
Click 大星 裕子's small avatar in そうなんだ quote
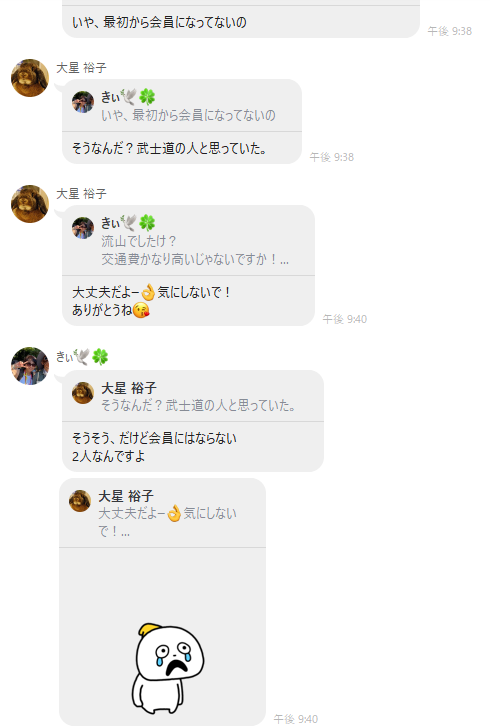83,393
